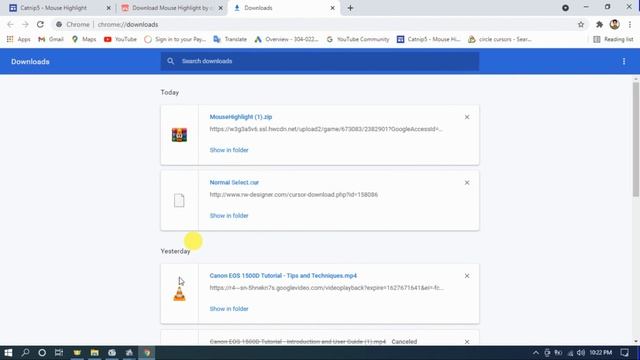Image resolution: width=640 pixels, height=360 pixels.
Task: Close the Downloads tab
Action: tap(332, 8)
